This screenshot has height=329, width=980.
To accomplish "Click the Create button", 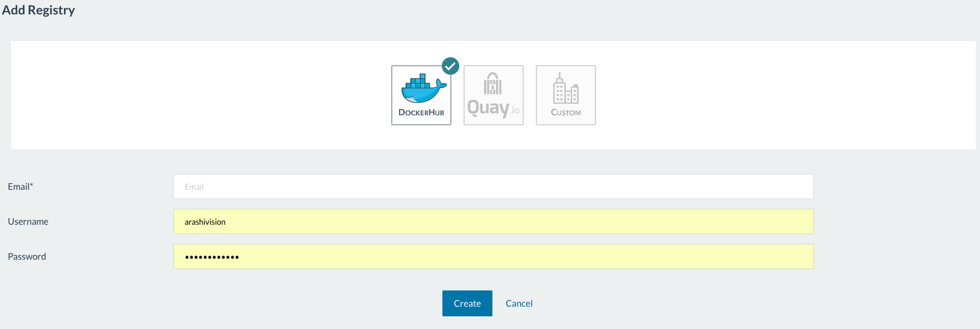I will 467,303.
